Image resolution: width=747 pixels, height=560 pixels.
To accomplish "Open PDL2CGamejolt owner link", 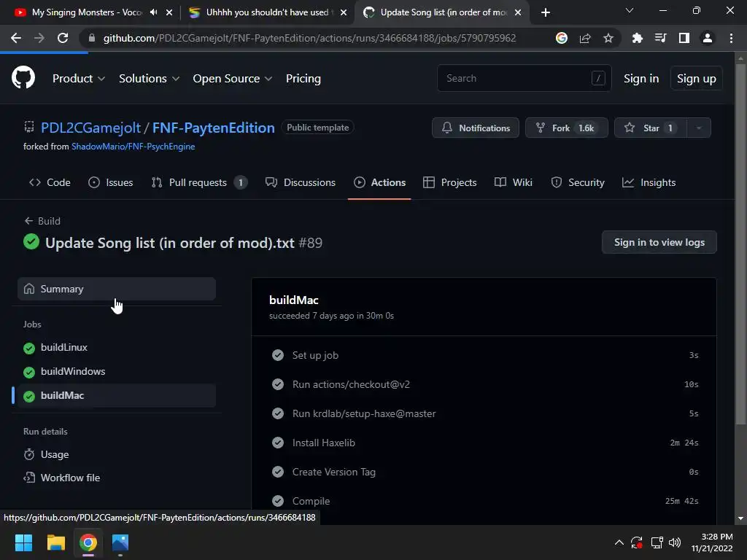I will tap(90, 128).
